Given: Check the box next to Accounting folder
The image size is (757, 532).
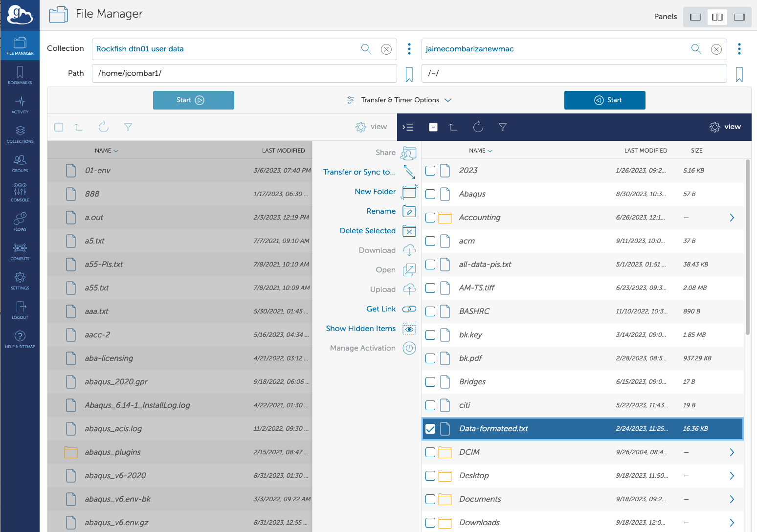Looking at the screenshot, I should (430, 218).
